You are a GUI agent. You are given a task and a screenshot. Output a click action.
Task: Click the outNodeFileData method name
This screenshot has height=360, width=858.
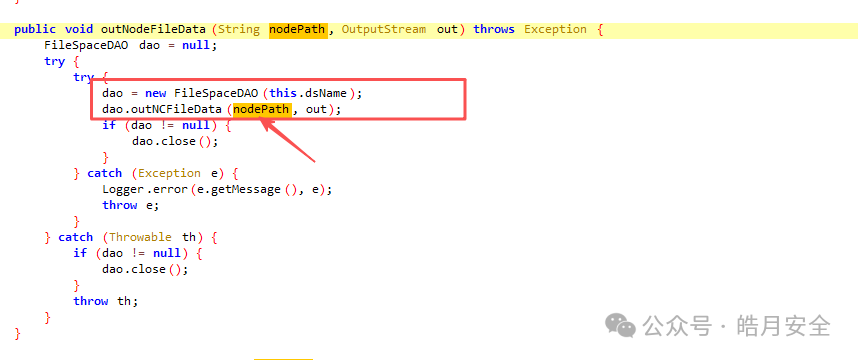(x=154, y=30)
